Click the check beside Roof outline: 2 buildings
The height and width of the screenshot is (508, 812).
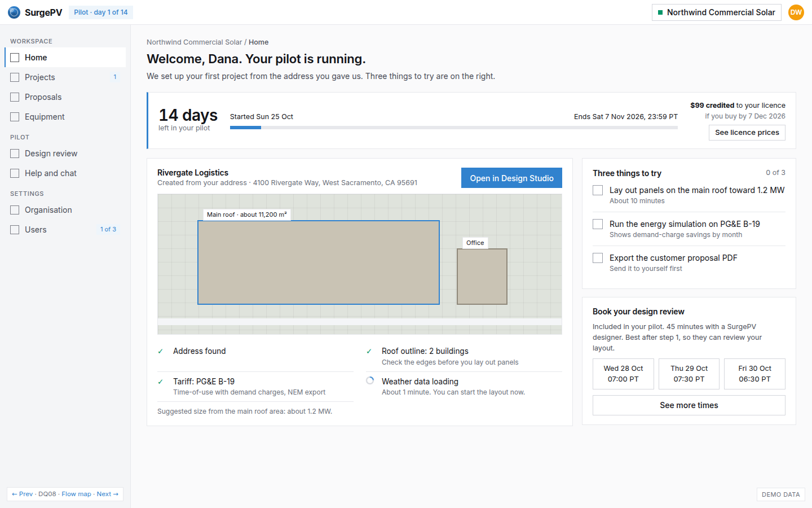click(x=369, y=351)
